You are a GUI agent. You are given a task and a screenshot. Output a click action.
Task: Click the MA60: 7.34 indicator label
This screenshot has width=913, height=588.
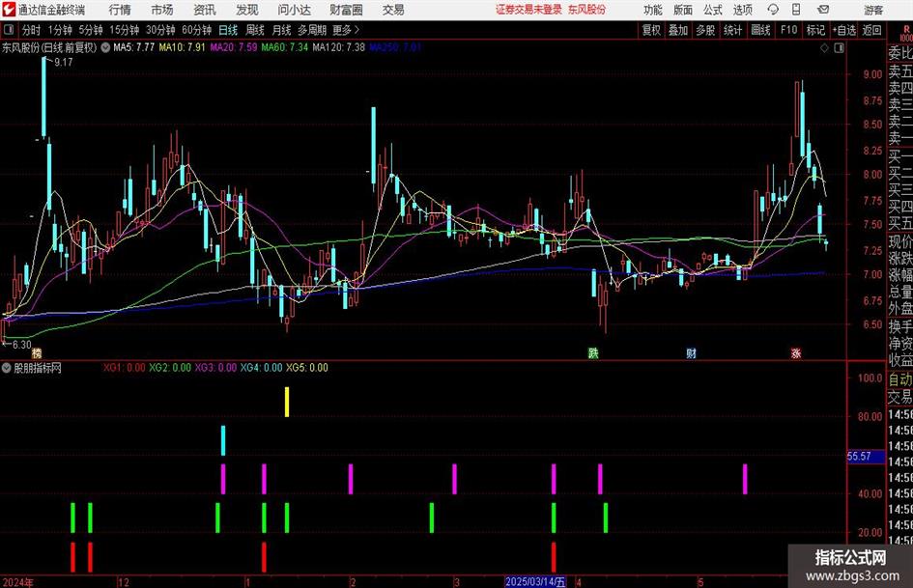(x=285, y=47)
